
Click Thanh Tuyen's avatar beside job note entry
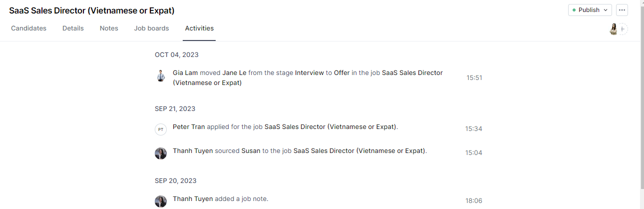[x=160, y=201]
